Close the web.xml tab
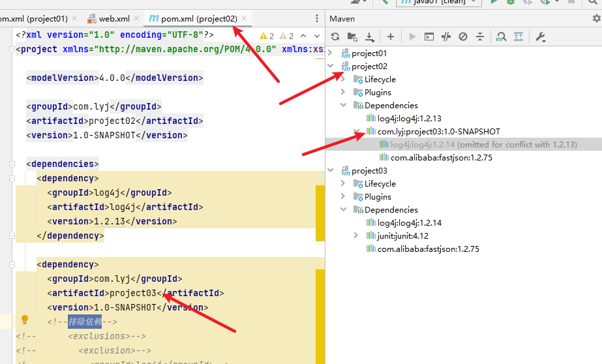602x364 pixels. point(136,18)
